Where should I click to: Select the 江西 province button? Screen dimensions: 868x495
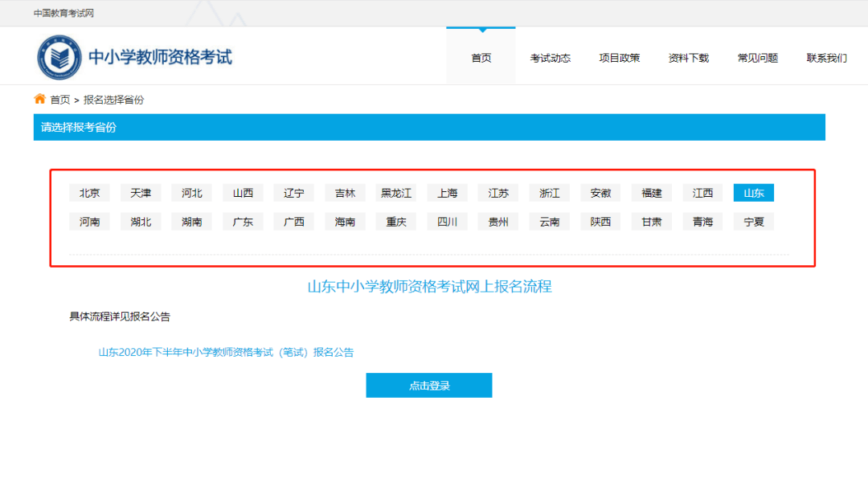pyautogui.click(x=702, y=193)
